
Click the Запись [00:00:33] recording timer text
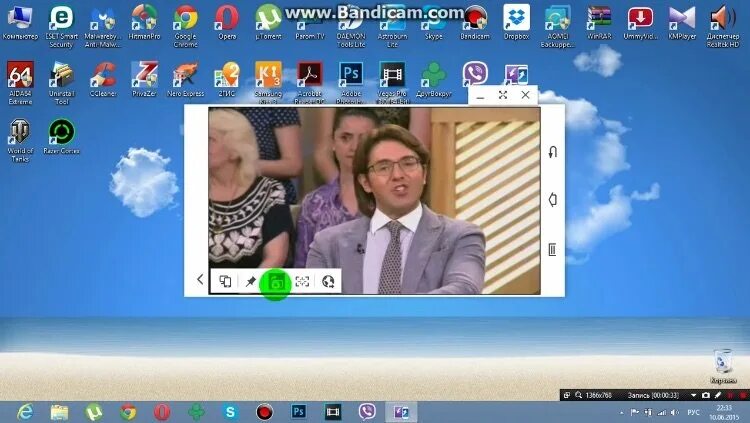653,396
